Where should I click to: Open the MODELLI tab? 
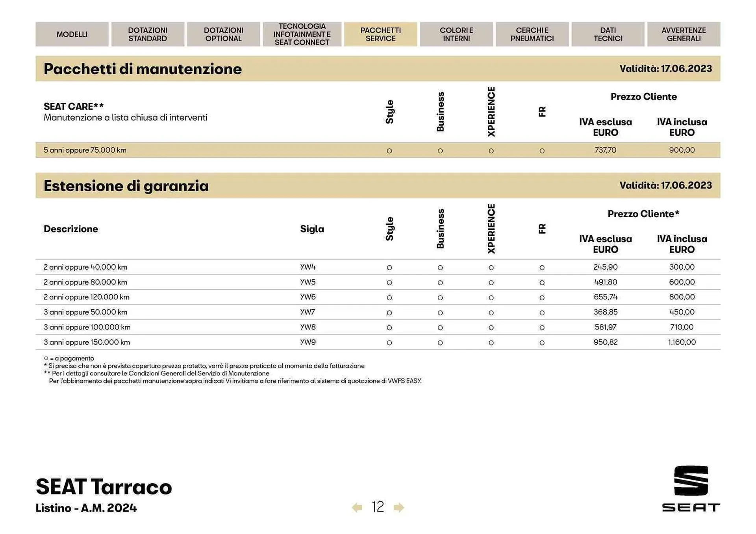[72, 34]
